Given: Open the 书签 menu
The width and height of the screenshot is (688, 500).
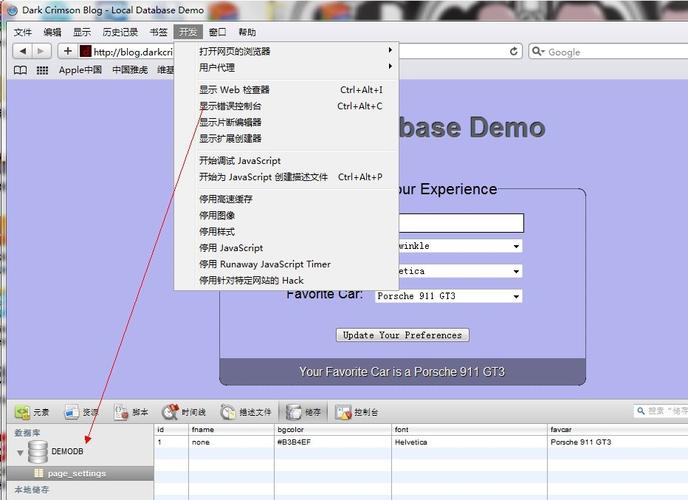Looking at the screenshot, I should pyautogui.click(x=158, y=32).
